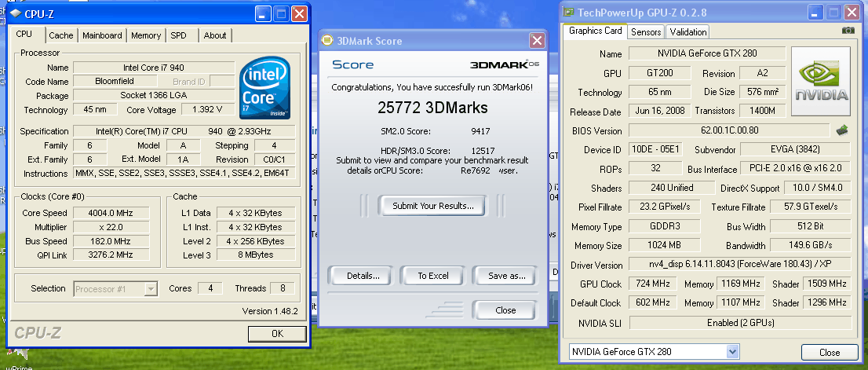Click the CPU Name field Intel Core i7 940
The image size is (868, 370).
tap(154, 68)
